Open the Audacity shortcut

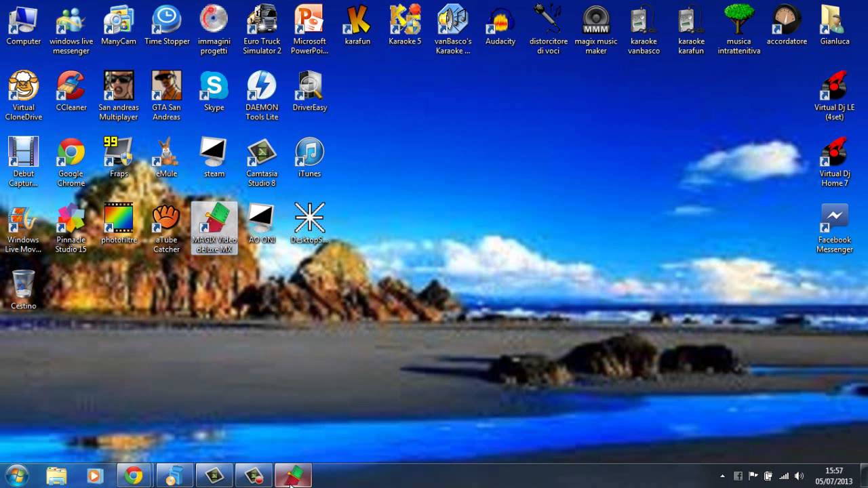500,26
